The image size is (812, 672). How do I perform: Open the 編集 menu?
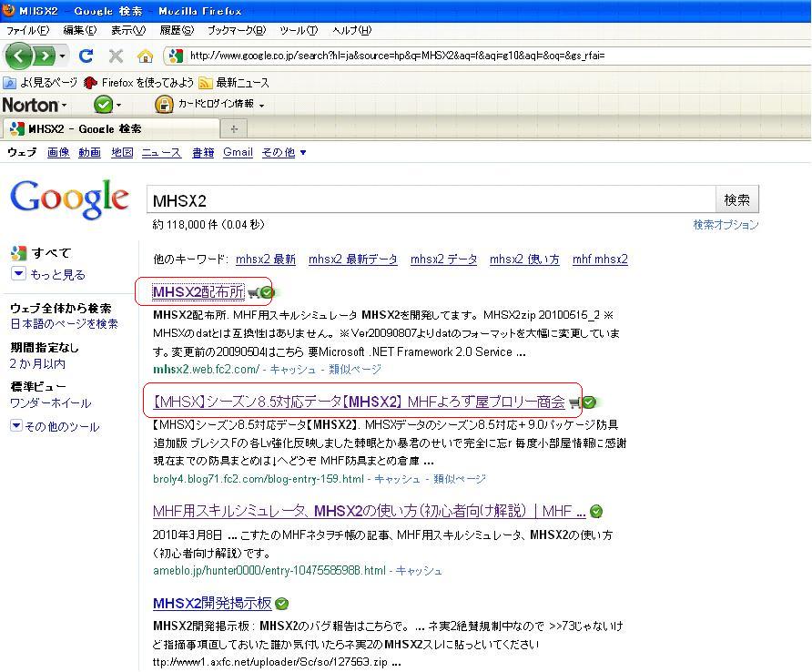80,30
